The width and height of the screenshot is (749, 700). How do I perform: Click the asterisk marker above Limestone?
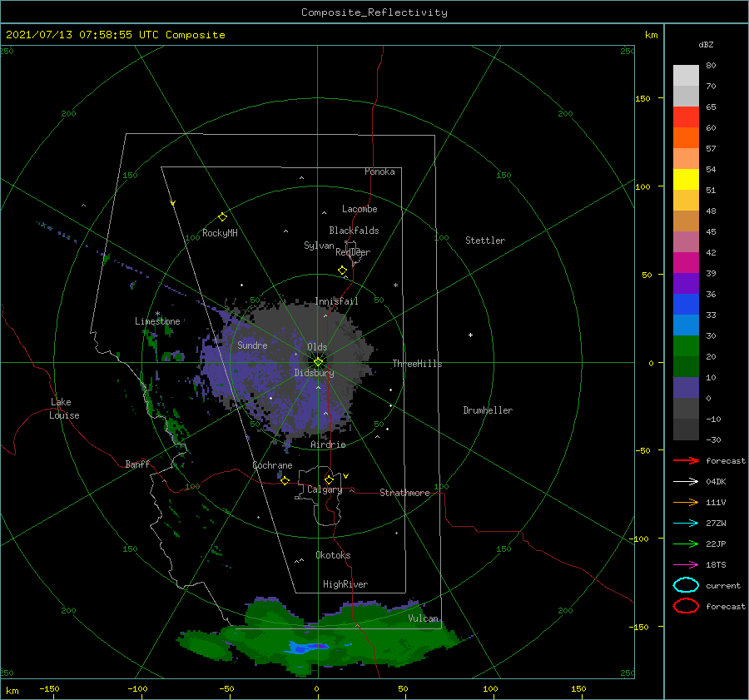157,314
